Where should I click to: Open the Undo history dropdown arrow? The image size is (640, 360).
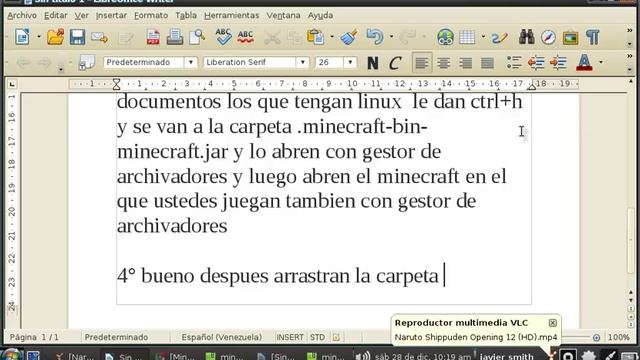click(391, 37)
